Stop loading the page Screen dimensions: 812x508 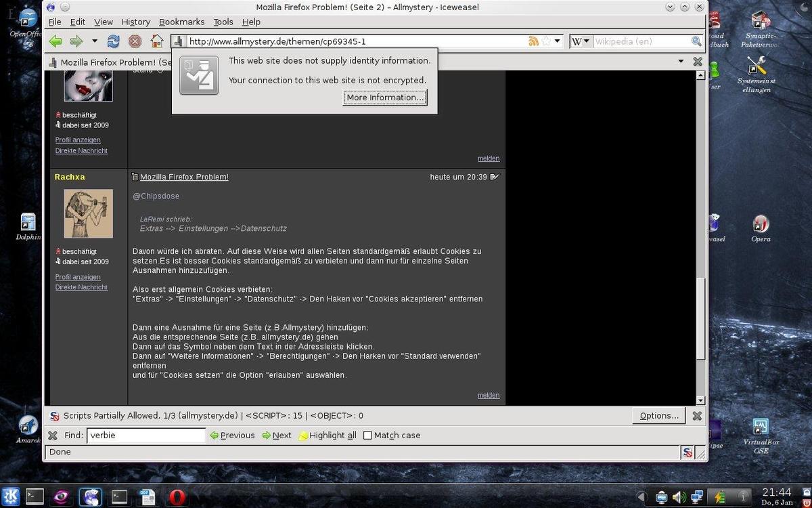(x=135, y=41)
